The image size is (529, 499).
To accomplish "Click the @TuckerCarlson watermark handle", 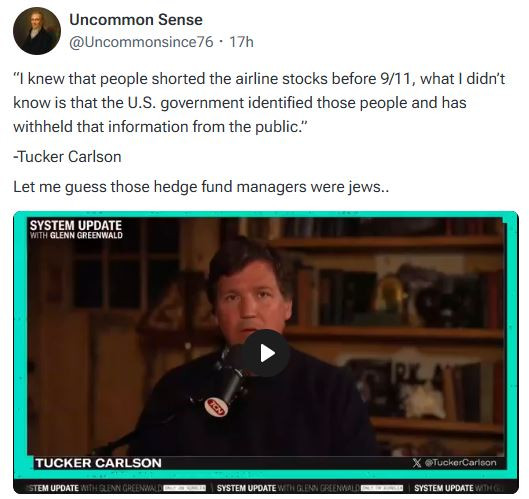I will [x=460, y=462].
